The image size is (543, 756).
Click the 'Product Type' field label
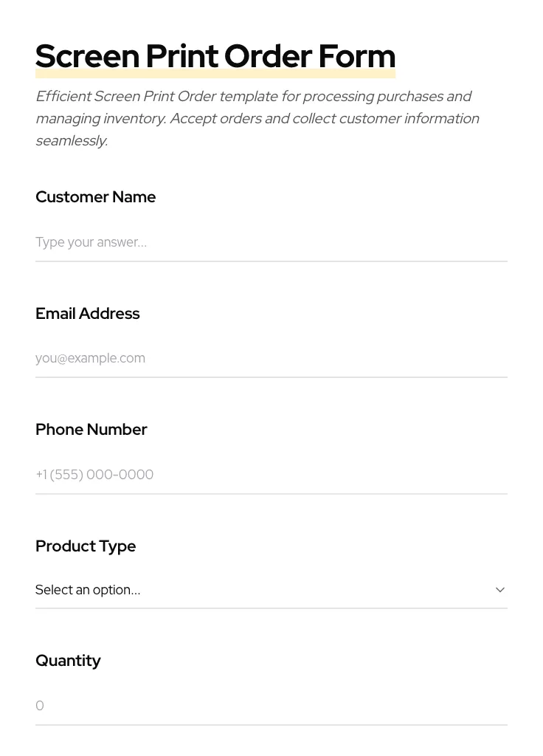click(x=86, y=546)
